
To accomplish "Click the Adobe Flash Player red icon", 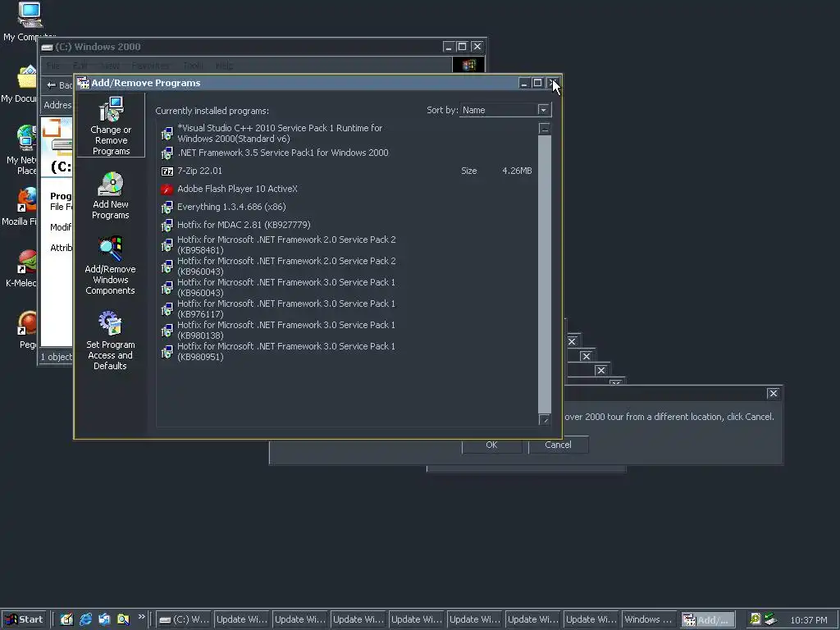I will (167, 189).
